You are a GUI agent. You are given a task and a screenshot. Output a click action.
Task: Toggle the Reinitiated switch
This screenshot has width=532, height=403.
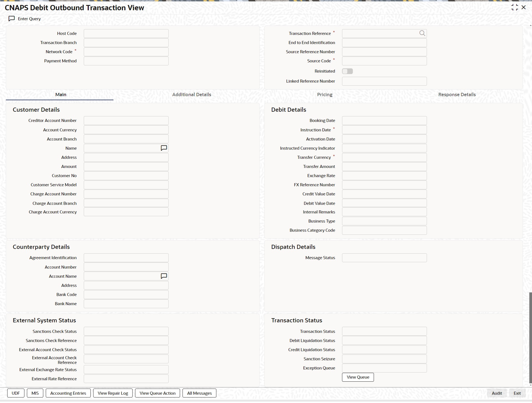click(x=347, y=71)
